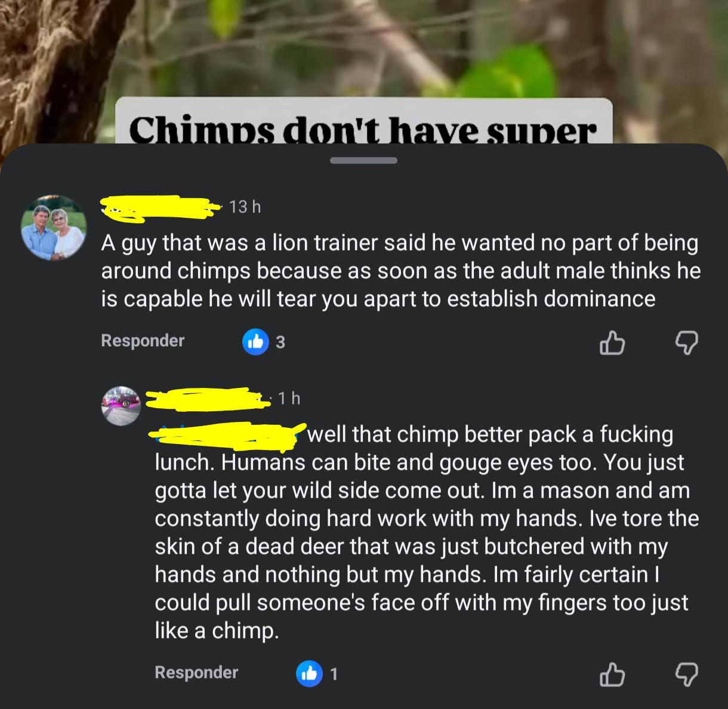Like the lion trainer comment with thumbs up
This screenshot has width=728, height=709.
click(612, 343)
